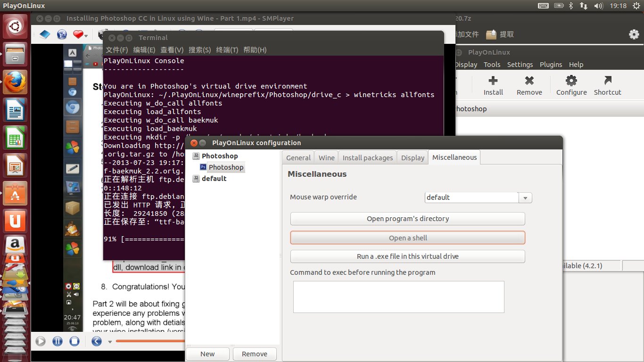
Task: Pause the SMPlayer video
Action: pyautogui.click(x=58, y=341)
